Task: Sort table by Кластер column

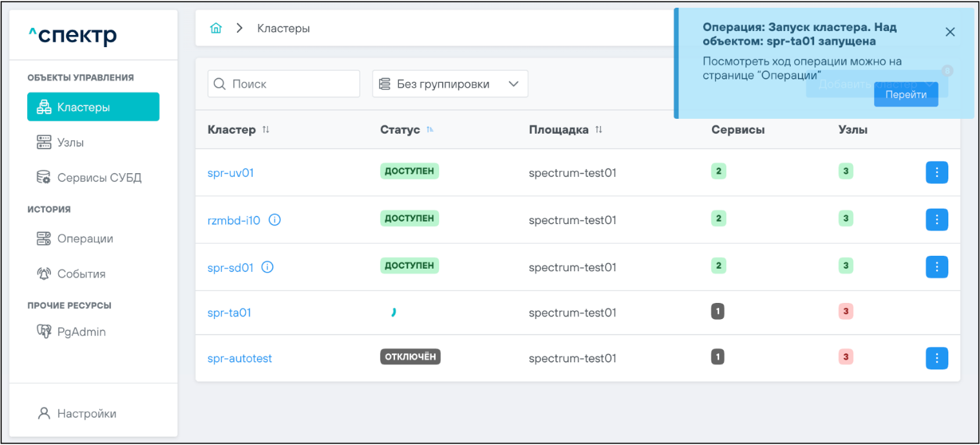Action: coord(266,130)
